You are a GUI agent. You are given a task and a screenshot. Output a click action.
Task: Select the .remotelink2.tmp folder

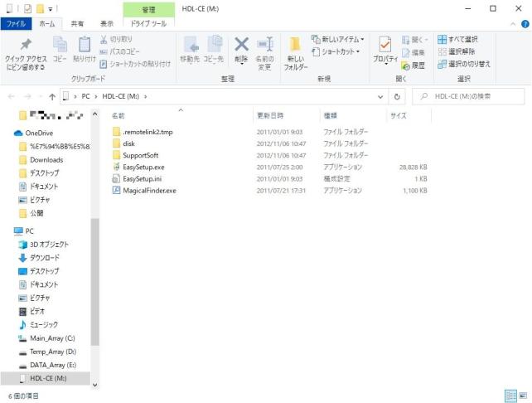[x=148, y=132]
